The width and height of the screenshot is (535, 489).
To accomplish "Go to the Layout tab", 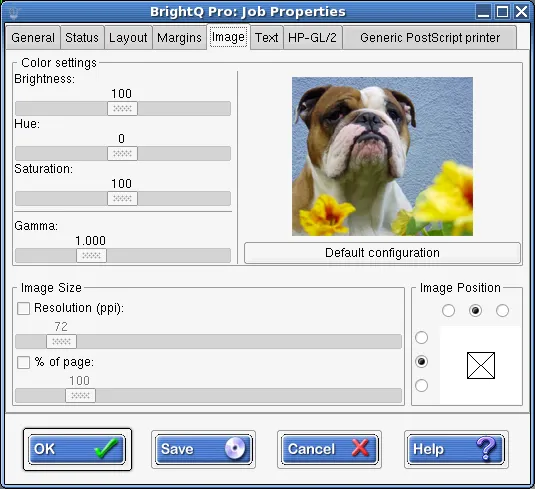I will (x=128, y=38).
